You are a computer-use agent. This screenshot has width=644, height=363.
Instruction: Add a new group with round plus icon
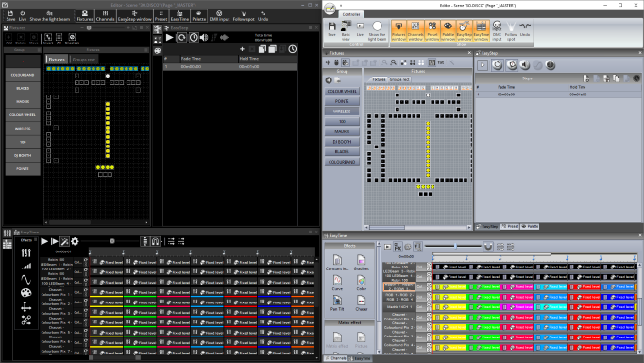tap(329, 80)
